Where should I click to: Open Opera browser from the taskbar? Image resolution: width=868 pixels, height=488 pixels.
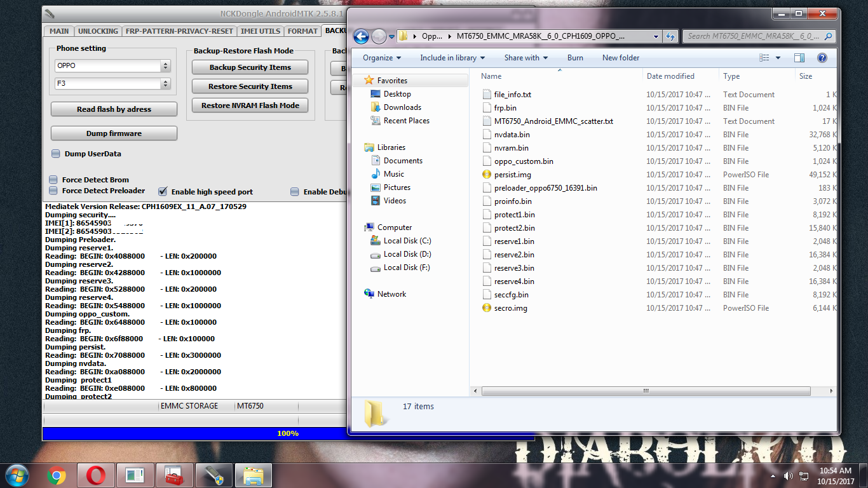(97, 475)
